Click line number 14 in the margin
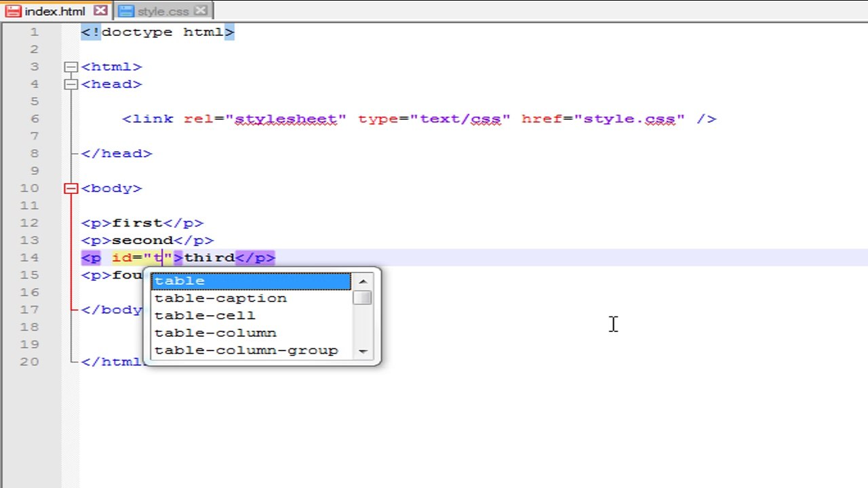This screenshot has height=488, width=868. tap(30, 258)
